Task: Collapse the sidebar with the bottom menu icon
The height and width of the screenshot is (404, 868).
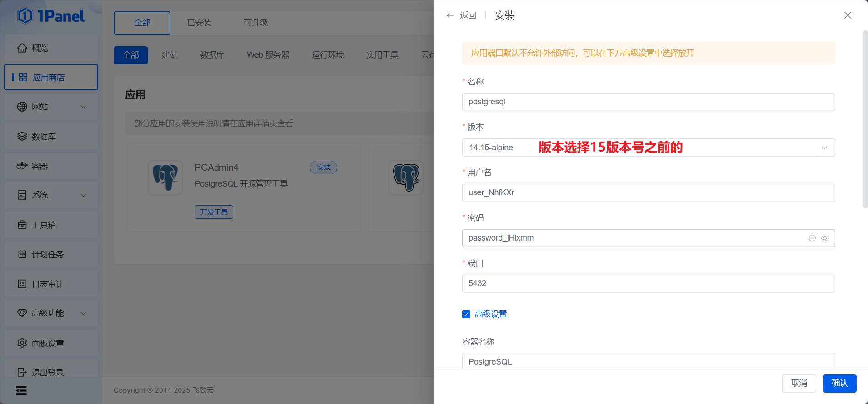Action: pos(21,390)
